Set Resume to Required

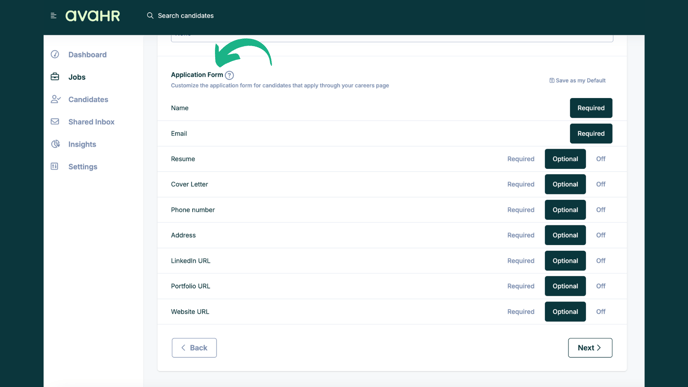pos(521,159)
